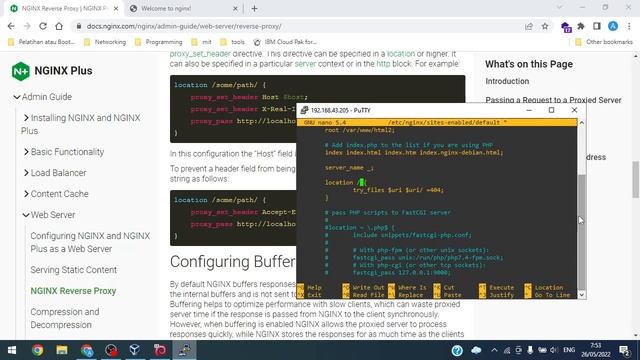Screen dimensions: 640x360
Task: Expand the Content Cache section
Action: (x=26, y=194)
